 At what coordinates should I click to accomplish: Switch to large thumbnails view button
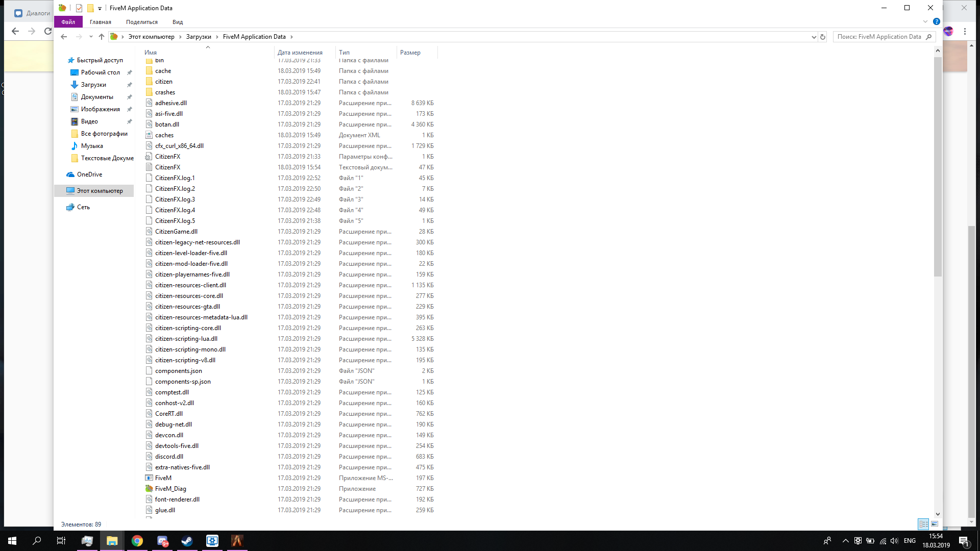(935, 524)
